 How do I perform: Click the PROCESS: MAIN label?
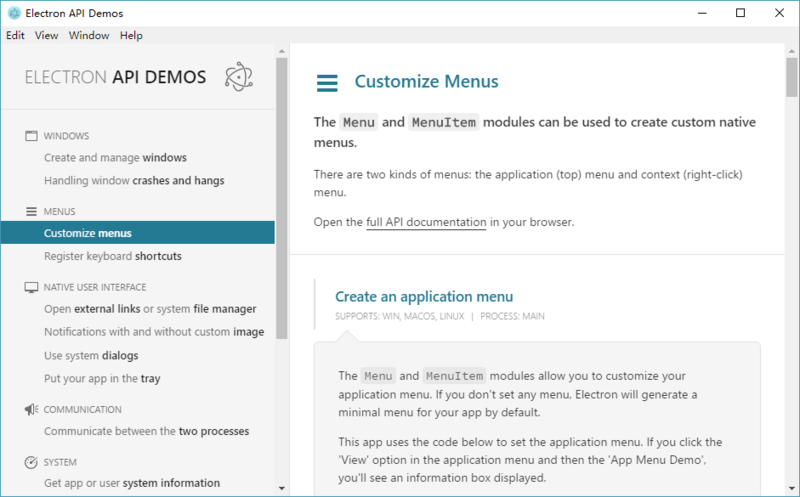coord(512,316)
